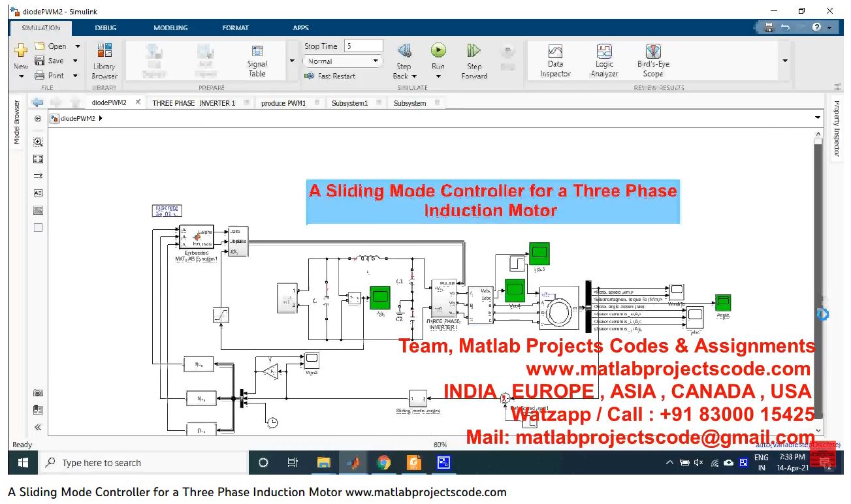Click the clock block in diagram

coord(272,422)
